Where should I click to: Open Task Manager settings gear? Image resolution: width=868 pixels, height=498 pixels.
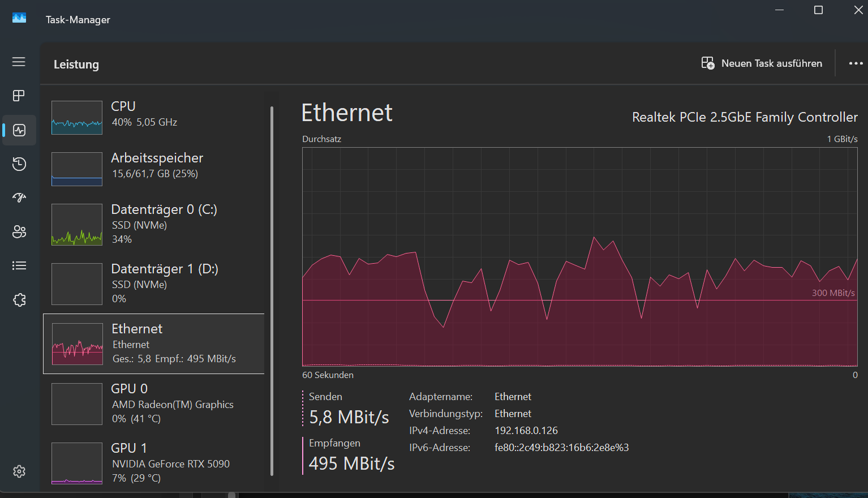coord(19,471)
